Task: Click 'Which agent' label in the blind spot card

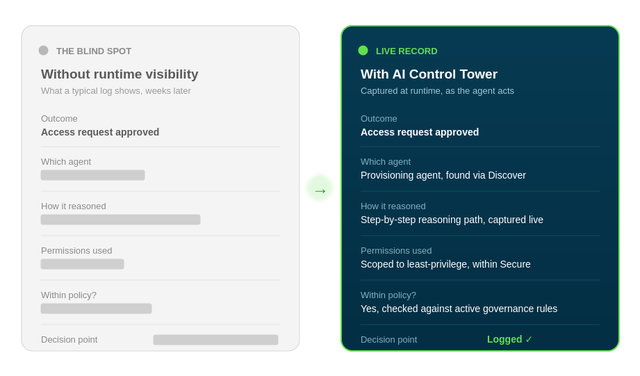Action: pyautogui.click(x=66, y=162)
